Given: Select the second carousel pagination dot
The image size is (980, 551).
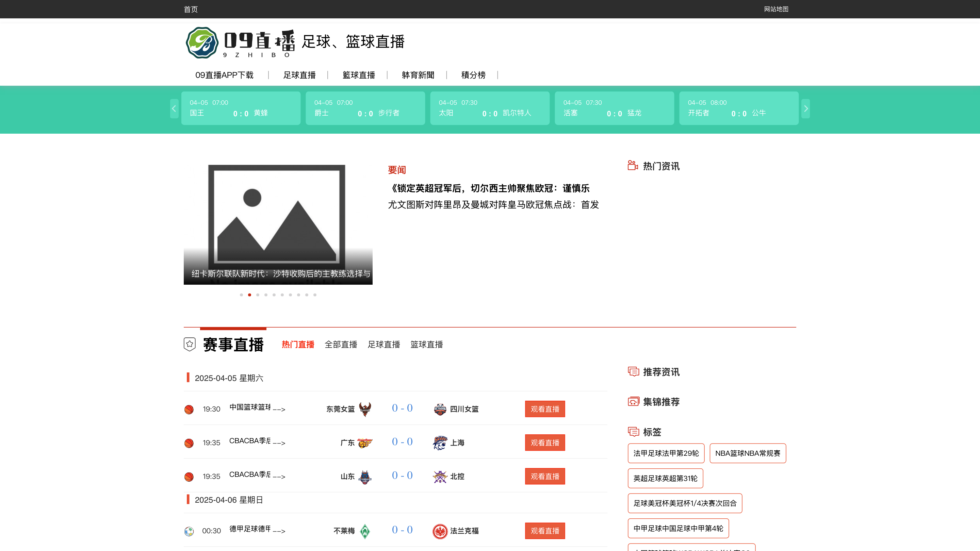Looking at the screenshot, I should click(249, 295).
